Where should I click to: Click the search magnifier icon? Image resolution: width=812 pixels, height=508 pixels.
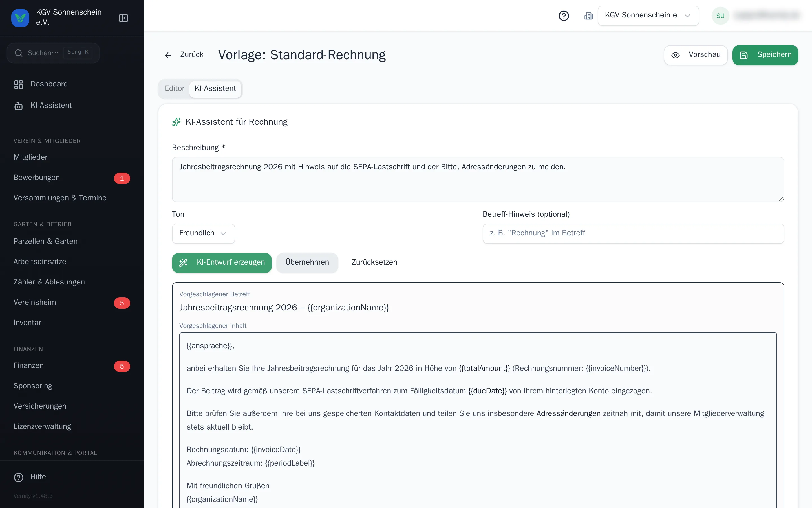click(18, 53)
